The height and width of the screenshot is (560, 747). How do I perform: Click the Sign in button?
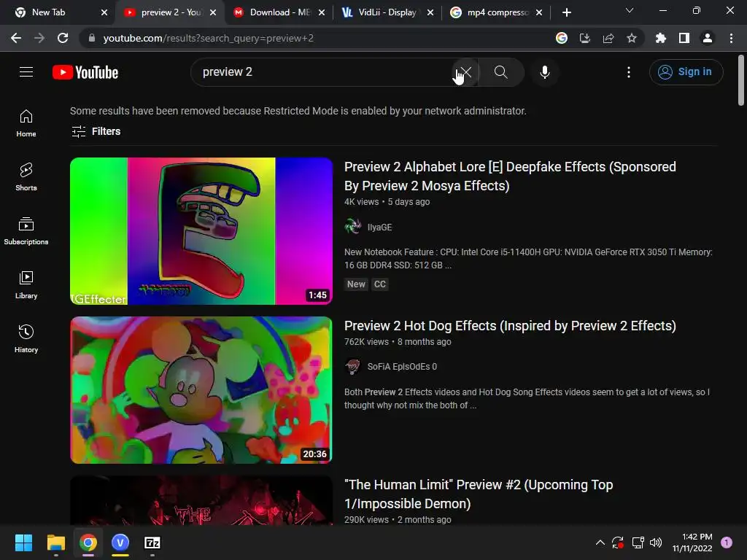(686, 72)
